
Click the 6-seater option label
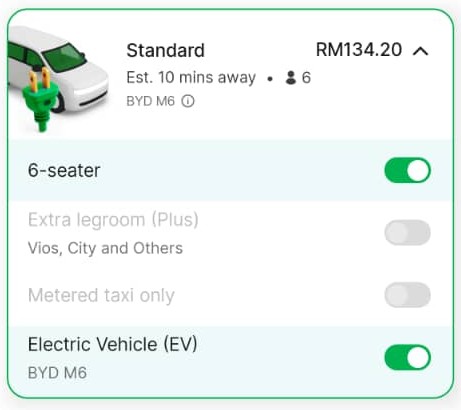coord(64,170)
